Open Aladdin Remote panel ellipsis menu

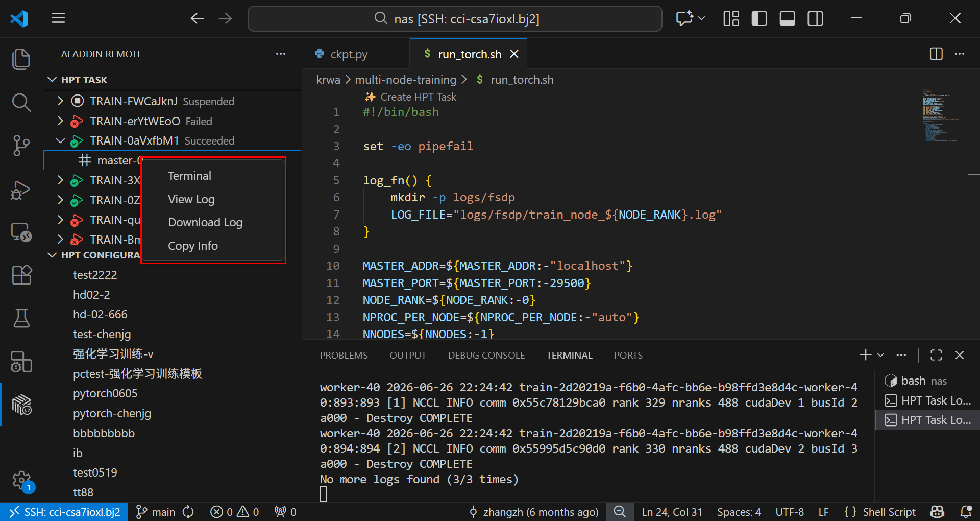[x=281, y=54]
